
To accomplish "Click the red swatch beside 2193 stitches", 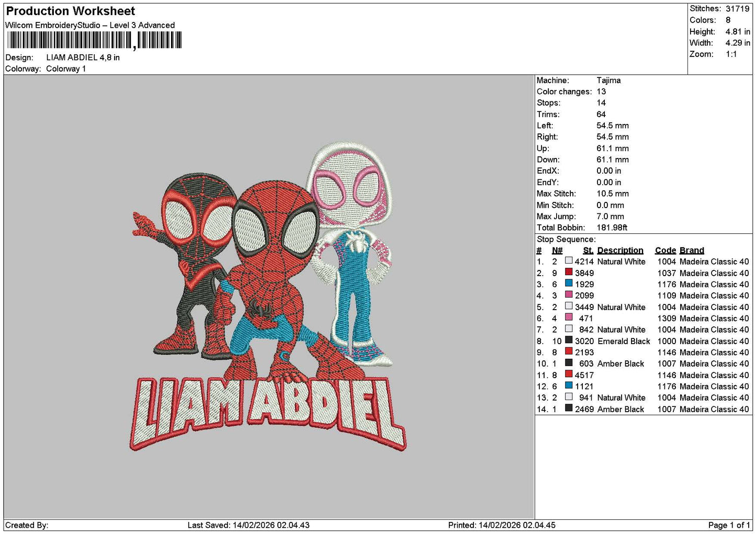I will tap(569, 351).
